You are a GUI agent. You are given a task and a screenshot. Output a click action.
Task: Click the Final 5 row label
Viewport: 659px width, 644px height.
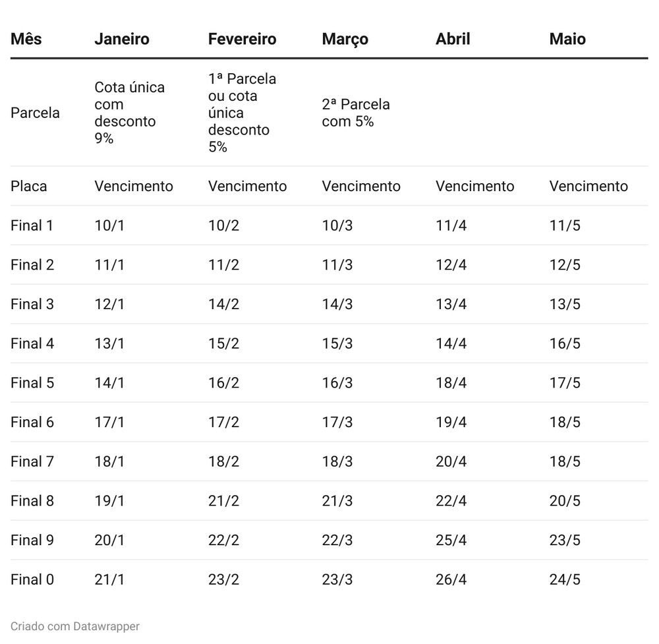pos(32,383)
